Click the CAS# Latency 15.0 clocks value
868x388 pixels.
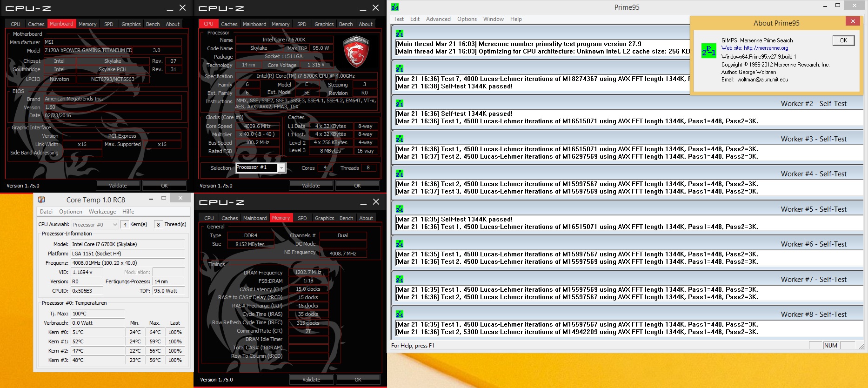click(308, 289)
